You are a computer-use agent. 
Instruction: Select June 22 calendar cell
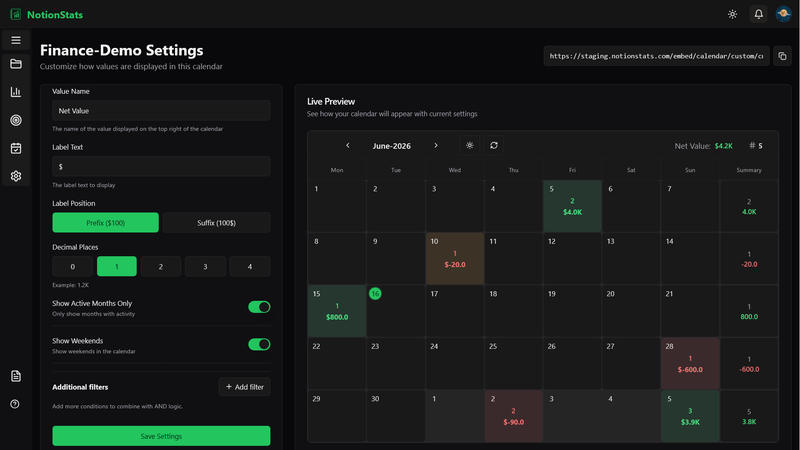(337, 364)
